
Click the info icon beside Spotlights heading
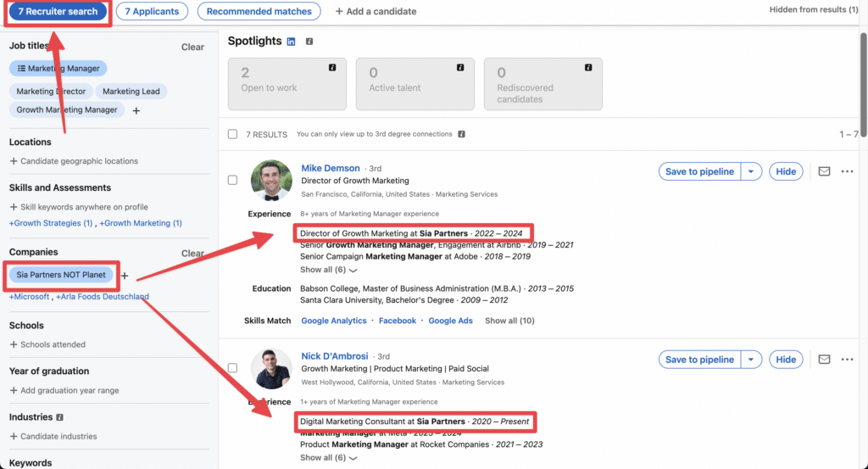click(x=309, y=42)
